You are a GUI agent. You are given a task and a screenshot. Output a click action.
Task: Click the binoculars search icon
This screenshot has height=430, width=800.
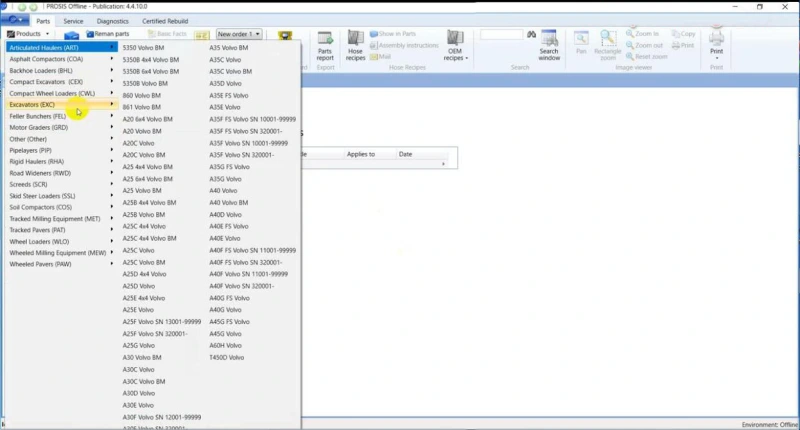(x=532, y=34)
